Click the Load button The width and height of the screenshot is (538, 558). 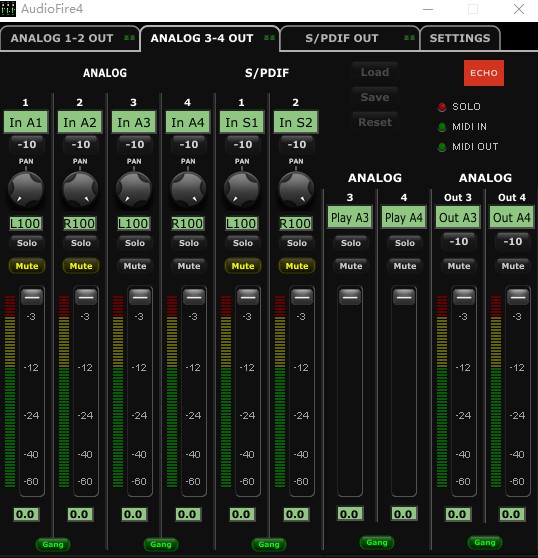(x=375, y=72)
